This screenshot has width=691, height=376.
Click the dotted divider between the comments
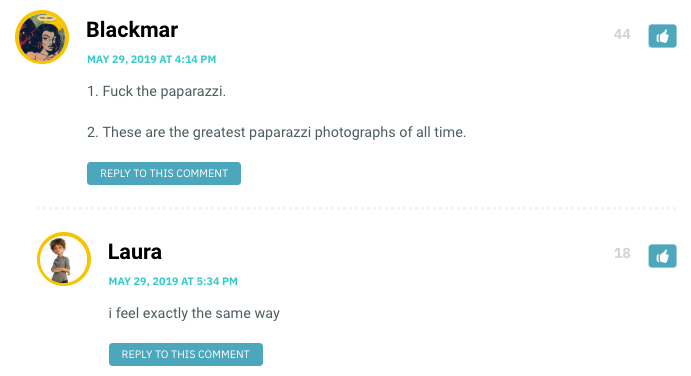click(x=357, y=208)
